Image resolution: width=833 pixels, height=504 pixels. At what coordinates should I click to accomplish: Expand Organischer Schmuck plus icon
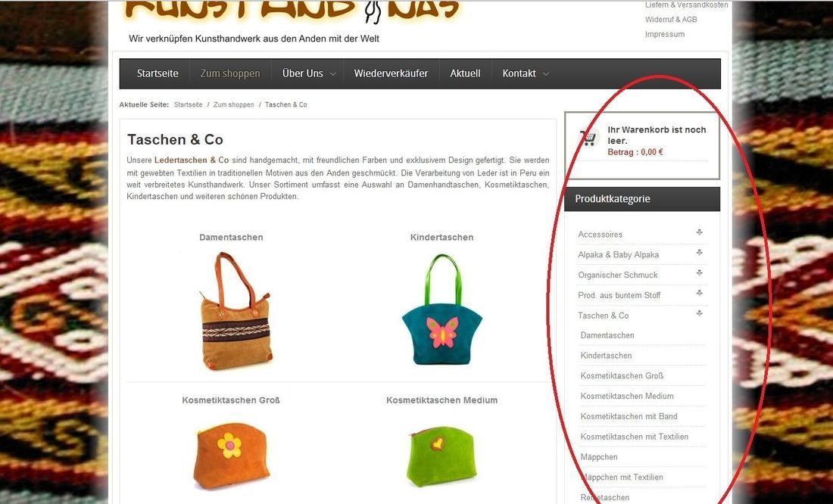click(699, 272)
